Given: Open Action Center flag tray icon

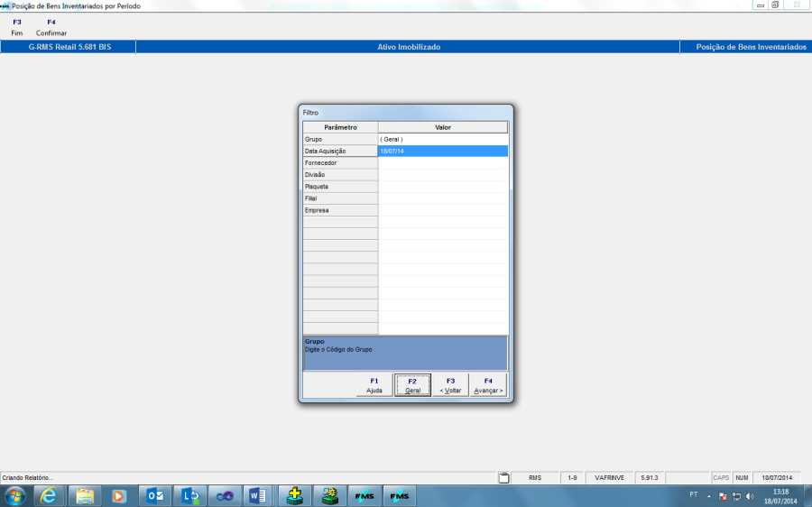Looking at the screenshot, I should (x=723, y=497).
